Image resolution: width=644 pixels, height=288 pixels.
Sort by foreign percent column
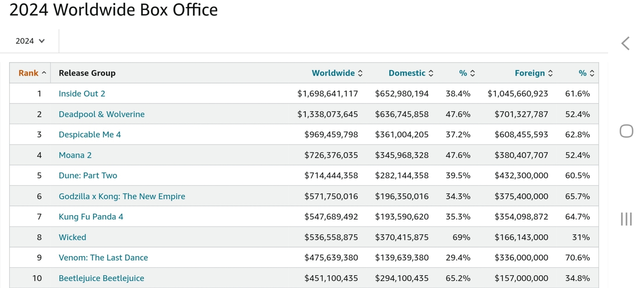[x=586, y=73]
